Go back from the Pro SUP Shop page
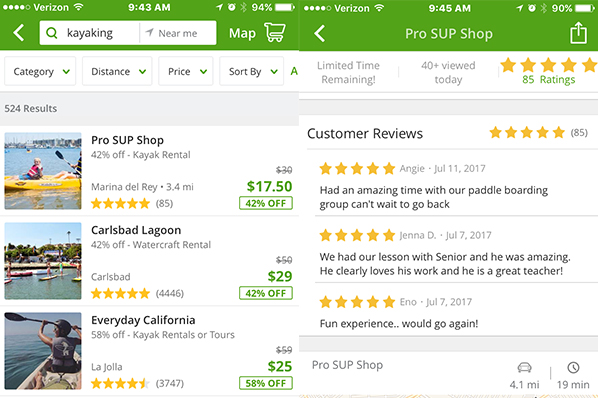This screenshot has height=398, width=598. 320,34
